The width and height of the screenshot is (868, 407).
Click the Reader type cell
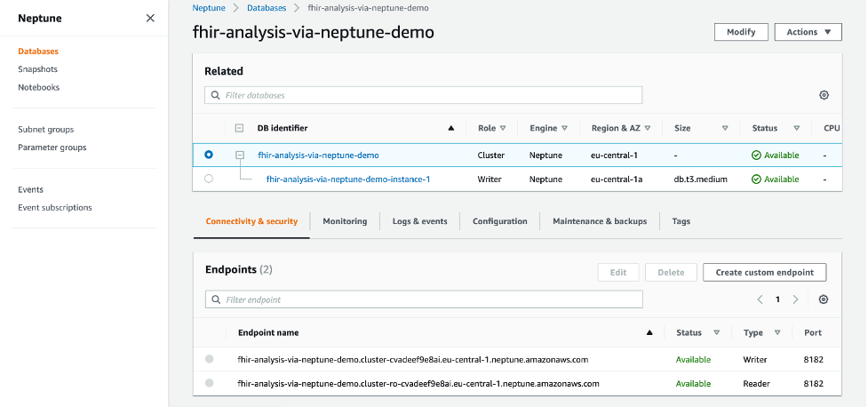tap(756, 384)
